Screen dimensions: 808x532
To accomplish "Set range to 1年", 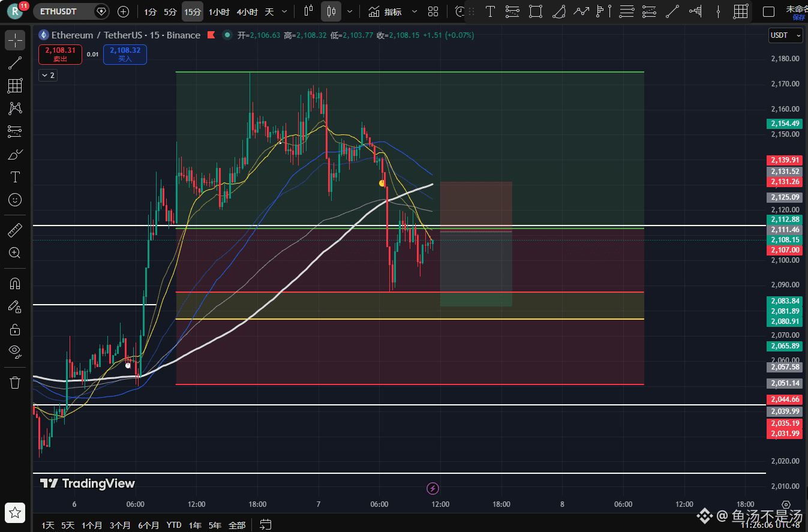I will pos(195,525).
